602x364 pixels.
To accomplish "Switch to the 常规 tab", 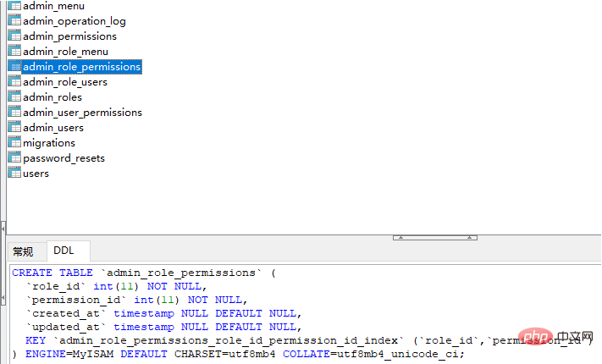I will click(23, 251).
